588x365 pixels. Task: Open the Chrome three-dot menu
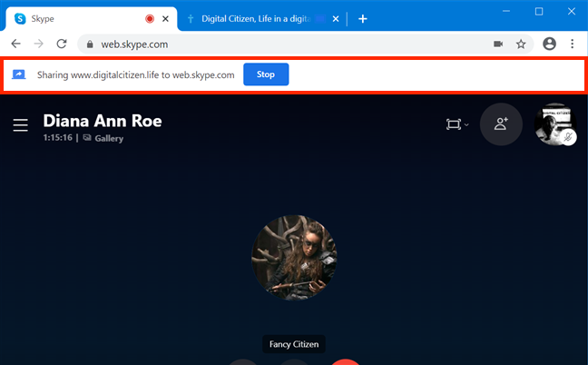point(573,44)
